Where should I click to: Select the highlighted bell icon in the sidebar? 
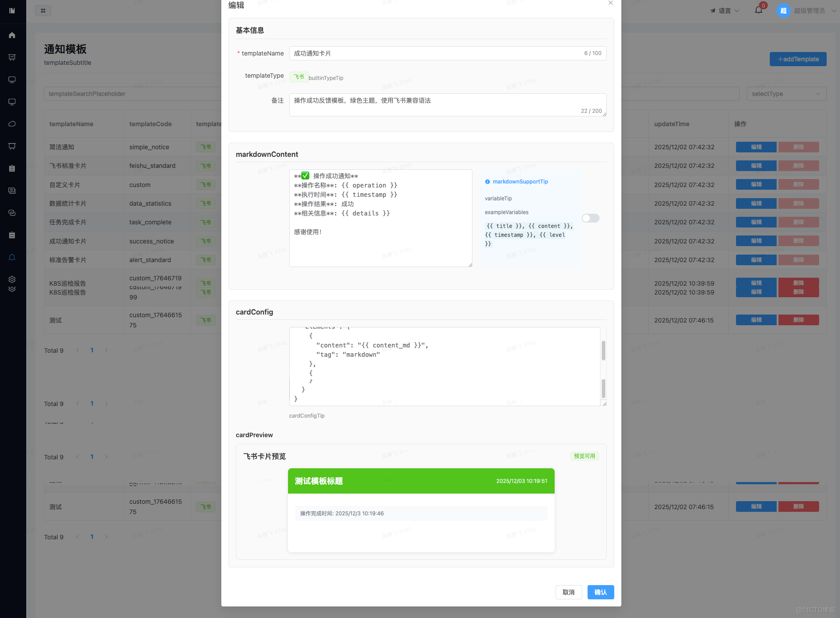pyautogui.click(x=12, y=257)
